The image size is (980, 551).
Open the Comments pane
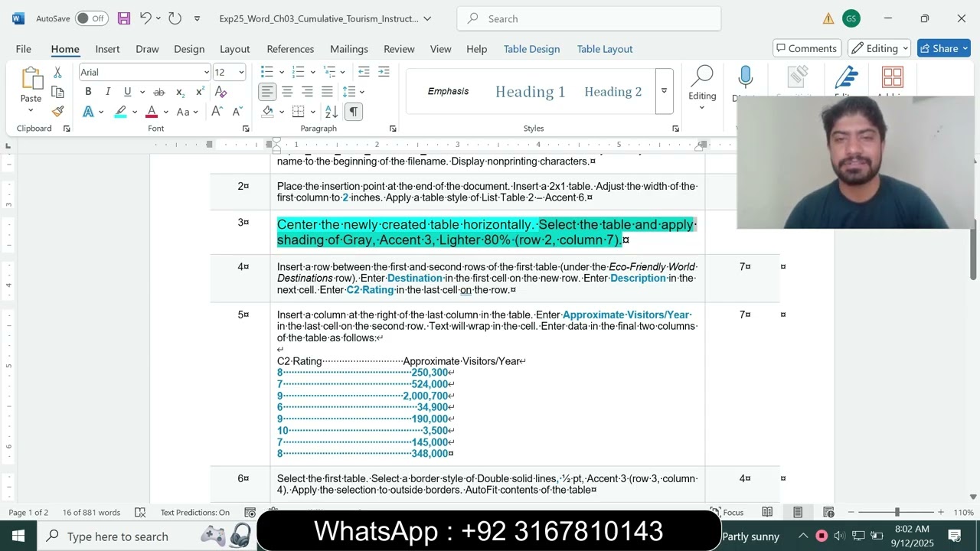(x=807, y=48)
